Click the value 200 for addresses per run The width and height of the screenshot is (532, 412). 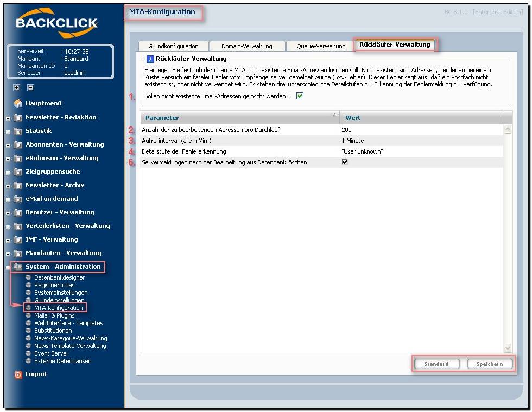[346, 130]
